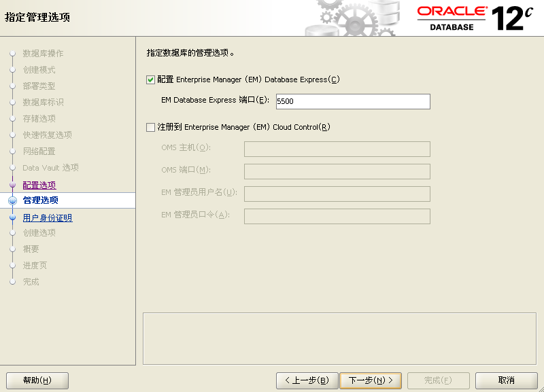Click the 管理选项 current step bullet icon
This screenshot has height=392, width=544.
pyautogui.click(x=13, y=200)
